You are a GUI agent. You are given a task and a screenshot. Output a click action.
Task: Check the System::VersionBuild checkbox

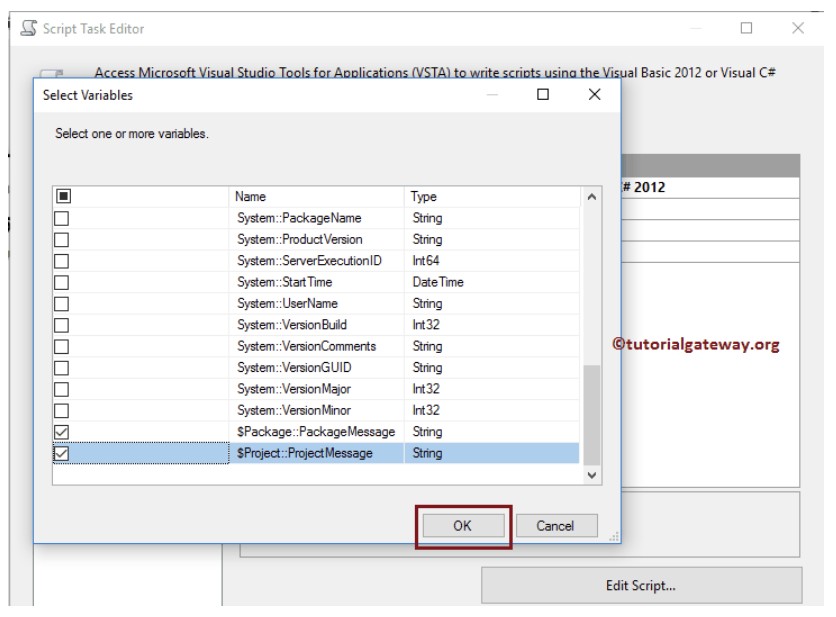pyautogui.click(x=61, y=325)
